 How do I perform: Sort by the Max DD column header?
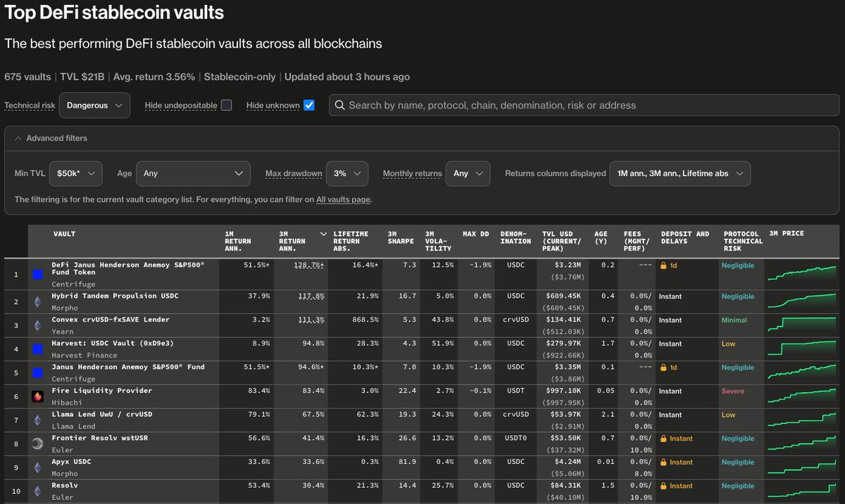point(477,234)
